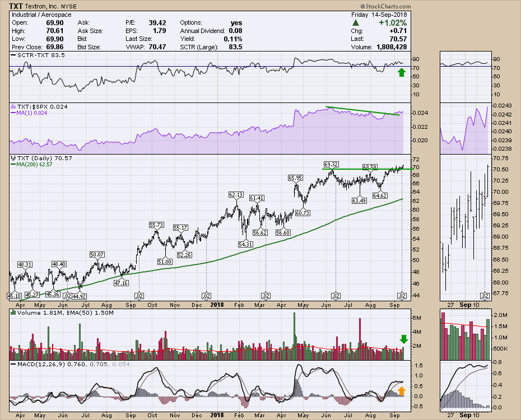Click the VWAP value 70.47
This screenshot has width=521, height=420.
157,47
